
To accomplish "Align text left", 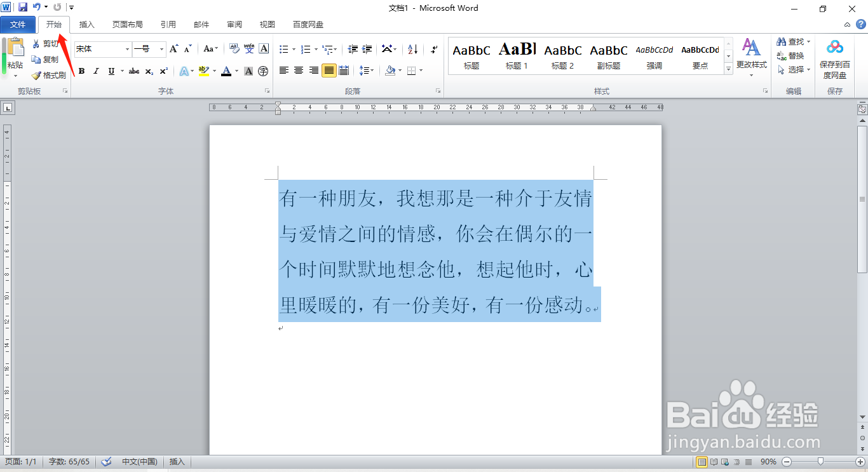I will point(283,71).
